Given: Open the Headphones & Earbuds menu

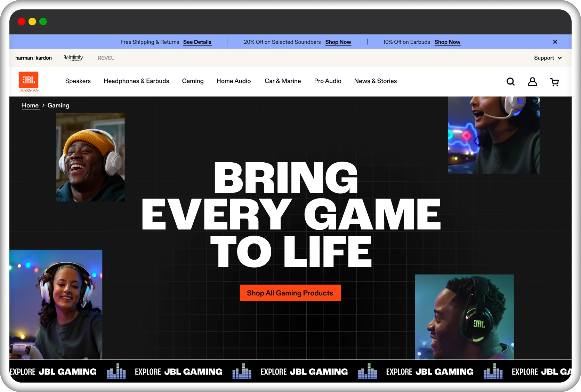Looking at the screenshot, I should (136, 81).
